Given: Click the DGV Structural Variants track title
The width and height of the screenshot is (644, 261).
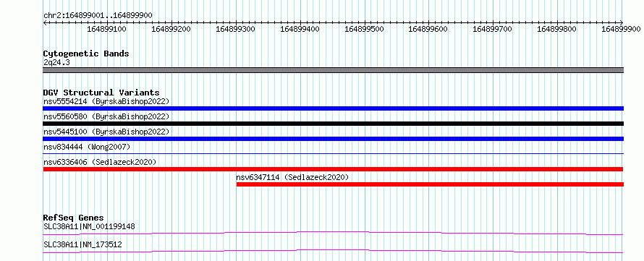Looking at the screenshot, I should [x=101, y=93].
